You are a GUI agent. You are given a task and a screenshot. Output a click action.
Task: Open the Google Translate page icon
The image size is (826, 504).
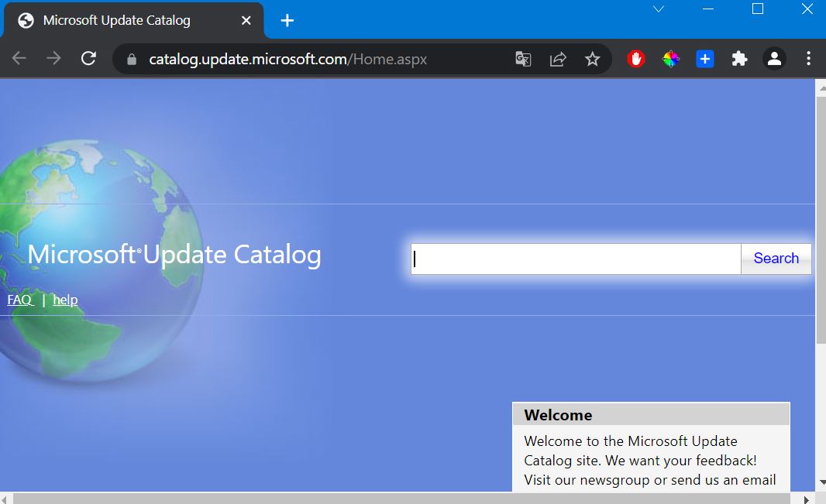point(523,59)
